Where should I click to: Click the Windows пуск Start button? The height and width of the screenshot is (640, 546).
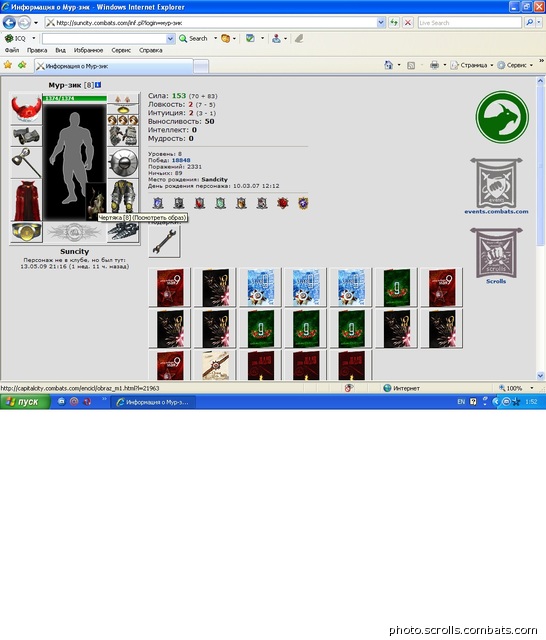click(x=25, y=402)
